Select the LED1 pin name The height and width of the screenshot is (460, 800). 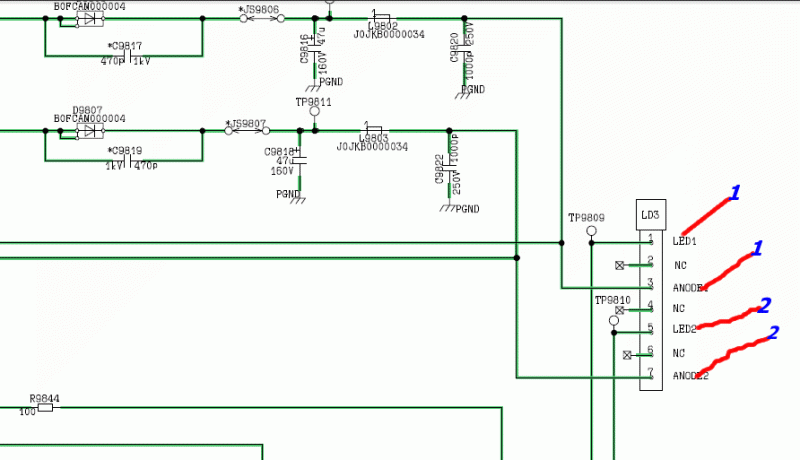684,241
